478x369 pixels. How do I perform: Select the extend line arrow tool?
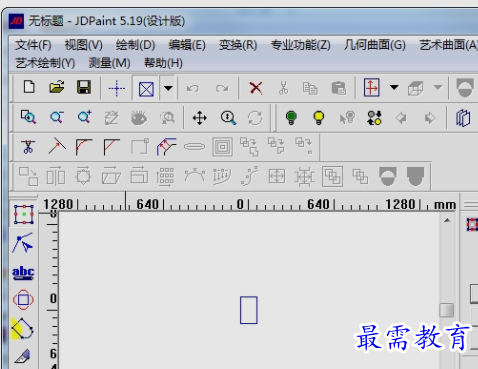pos(57,147)
